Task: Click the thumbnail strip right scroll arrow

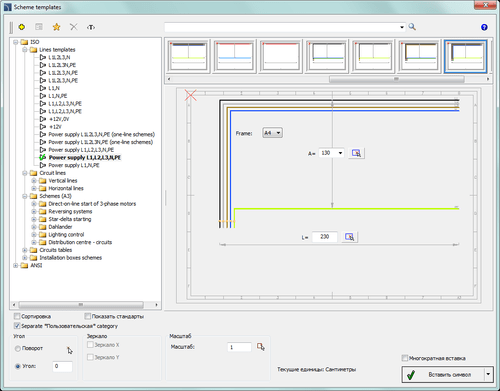Action: (x=488, y=79)
